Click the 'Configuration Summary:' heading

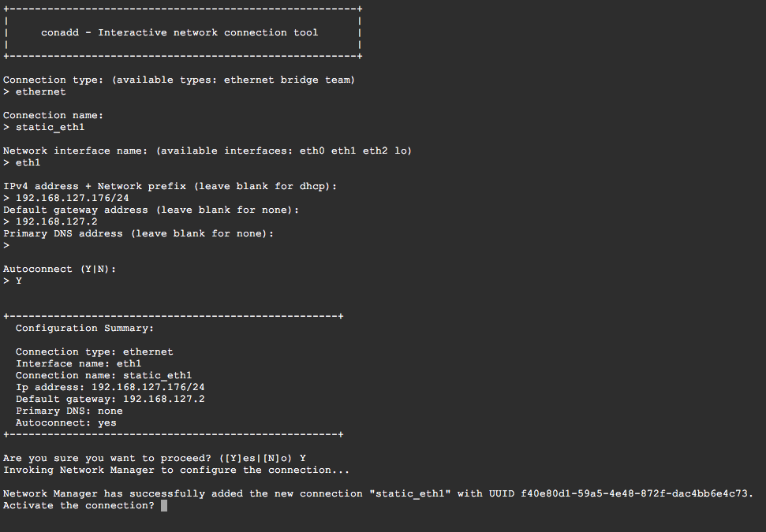point(84,328)
